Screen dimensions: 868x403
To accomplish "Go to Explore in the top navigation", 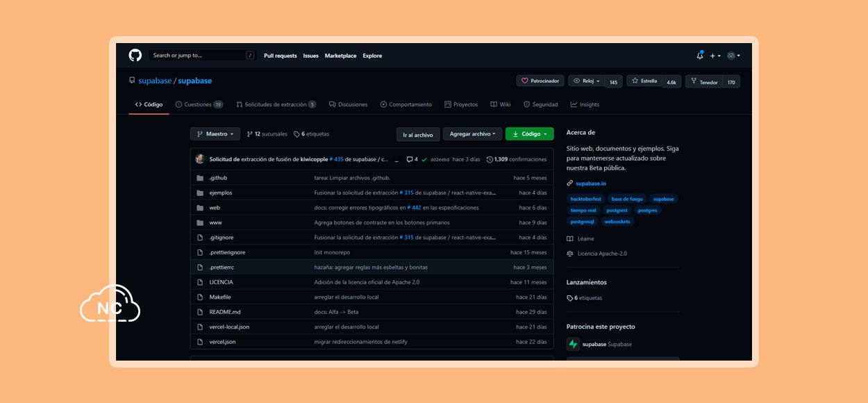I will pos(372,56).
